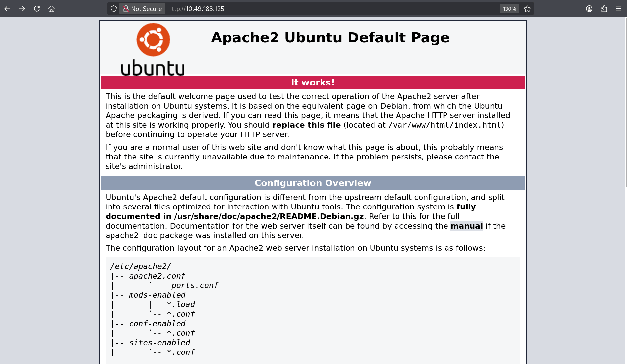Click the *.load entry in tree
The height and width of the screenshot is (364, 627).
point(181,304)
